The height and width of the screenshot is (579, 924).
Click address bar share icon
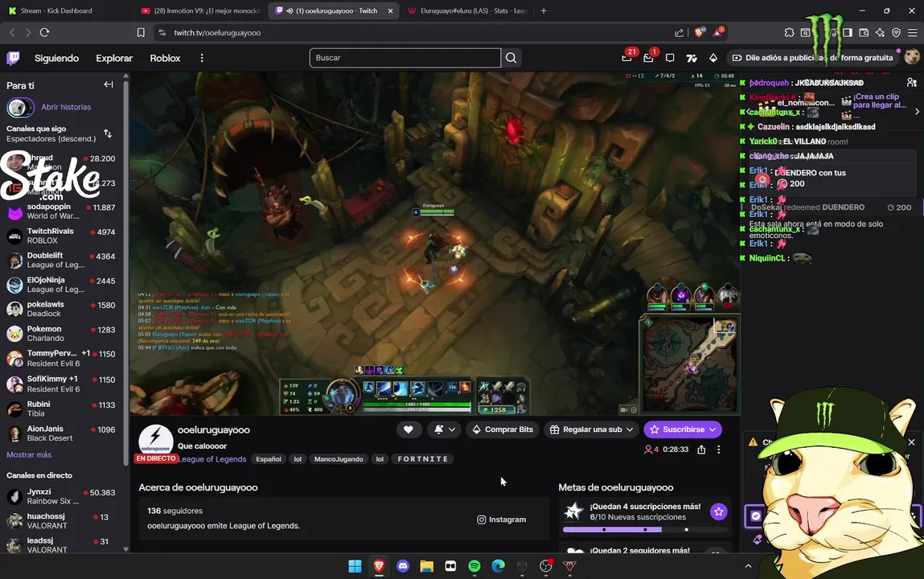point(679,32)
